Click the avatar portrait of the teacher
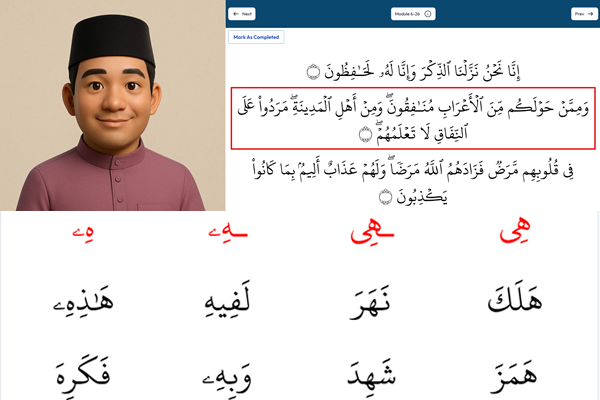The width and height of the screenshot is (600, 400). pos(112,105)
